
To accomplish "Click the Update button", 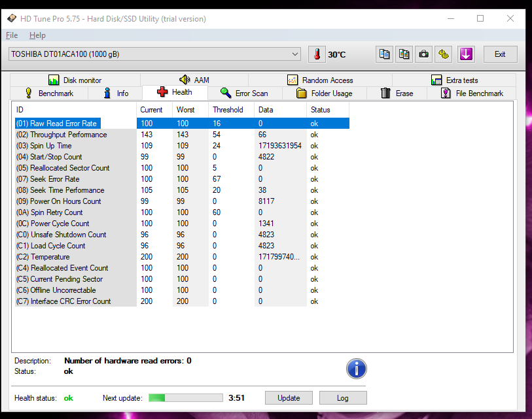I will [x=289, y=397].
